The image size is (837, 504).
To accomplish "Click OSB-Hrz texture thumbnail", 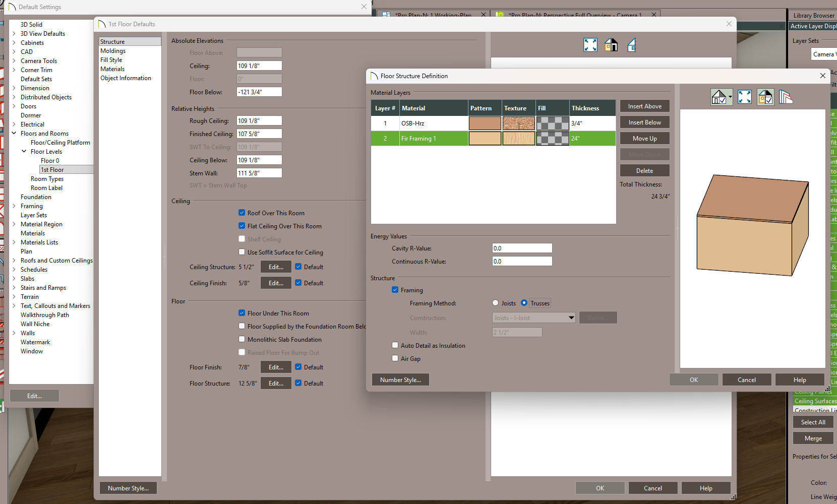I will 519,123.
